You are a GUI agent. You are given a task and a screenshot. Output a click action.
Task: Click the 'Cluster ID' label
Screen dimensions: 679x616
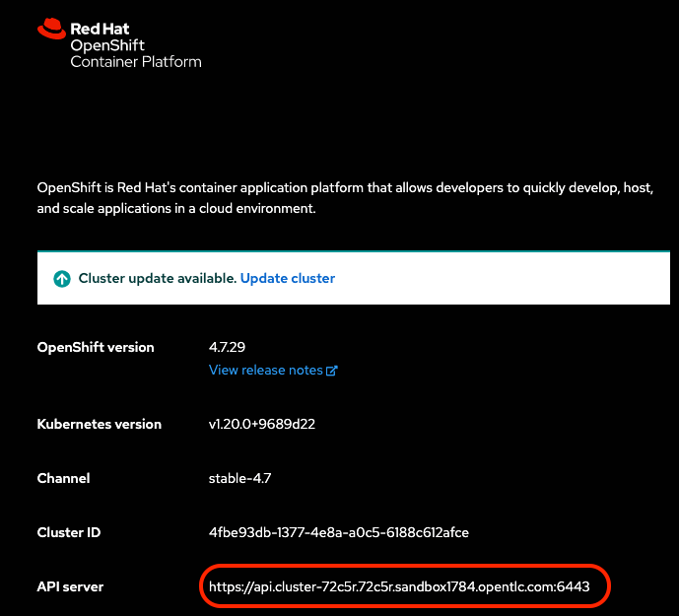(x=69, y=533)
